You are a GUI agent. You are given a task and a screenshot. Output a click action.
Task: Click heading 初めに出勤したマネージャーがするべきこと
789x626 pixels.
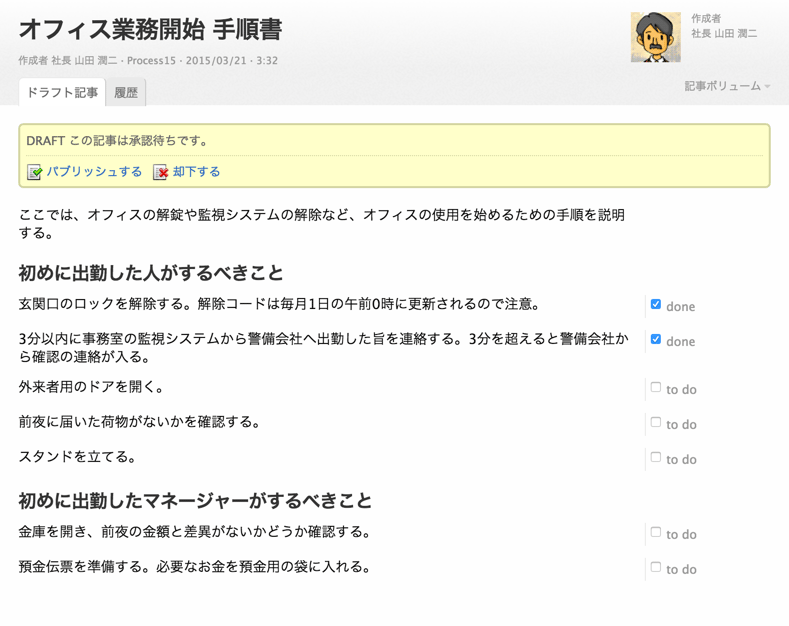tap(195, 501)
